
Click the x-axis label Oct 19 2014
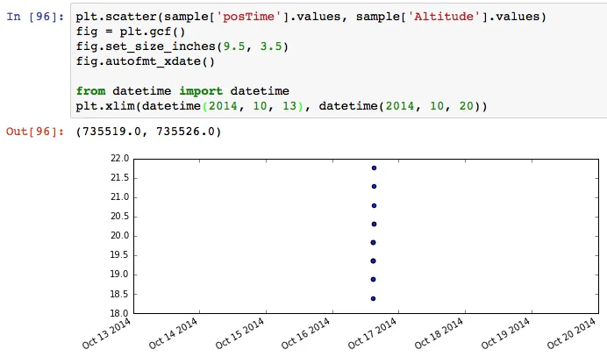pyautogui.click(x=505, y=334)
